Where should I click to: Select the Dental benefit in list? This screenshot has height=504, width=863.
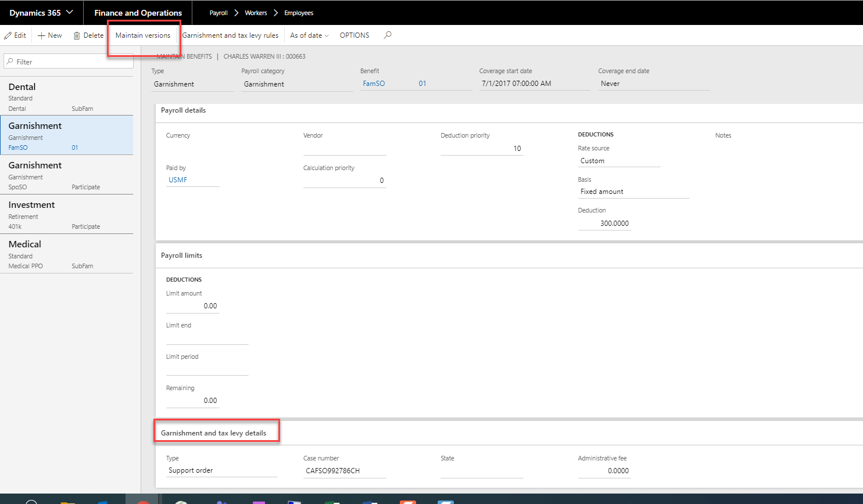pyautogui.click(x=67, y=96)
